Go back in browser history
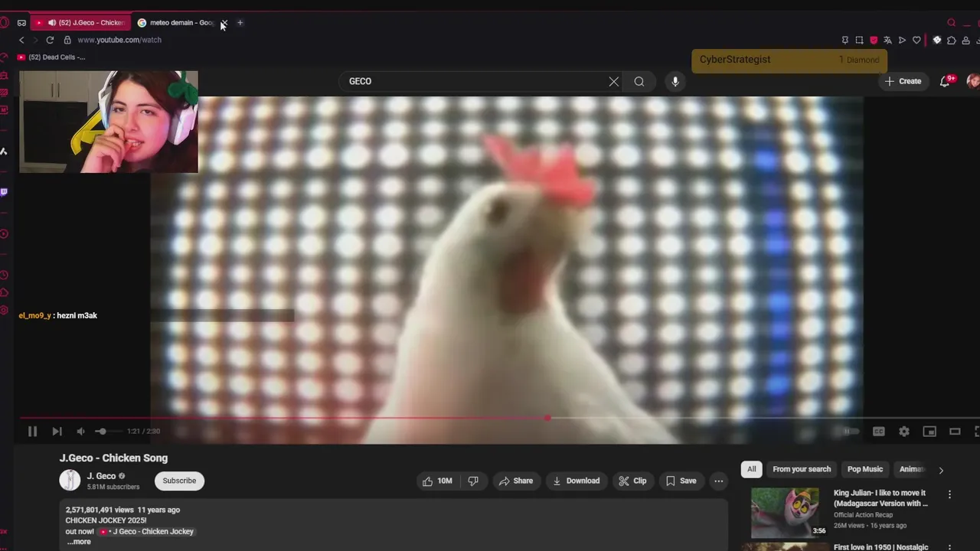980x551 pixels. 21,40
